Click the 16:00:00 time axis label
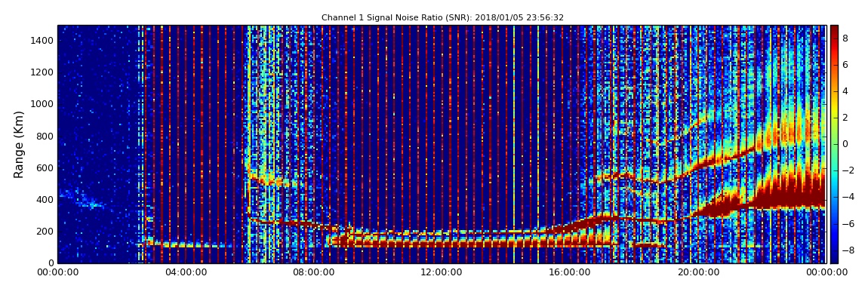868x307 pixels. [x=569, y=272]
